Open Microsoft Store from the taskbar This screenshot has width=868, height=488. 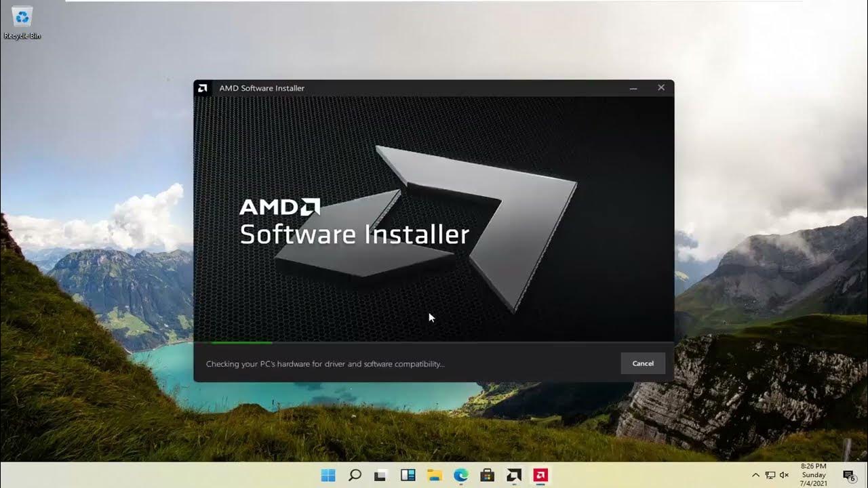tap(488, 475)
